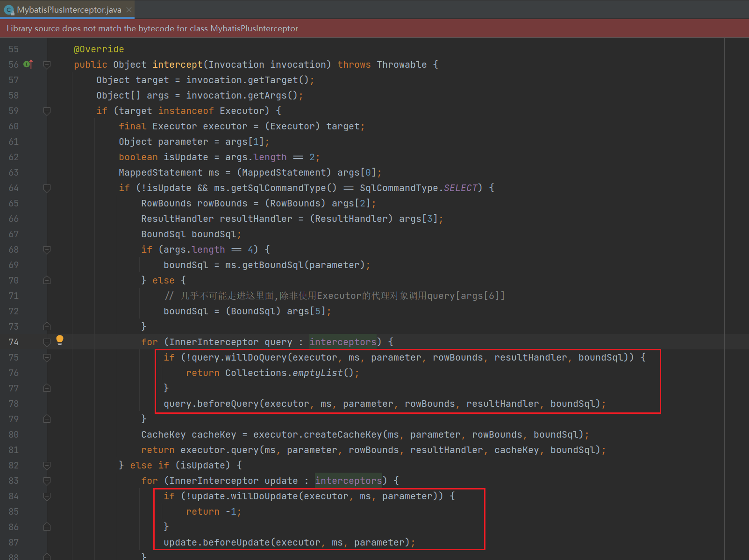Collapse the update for-loop at line 83
749x560 pixels.
tap(47, 481)
